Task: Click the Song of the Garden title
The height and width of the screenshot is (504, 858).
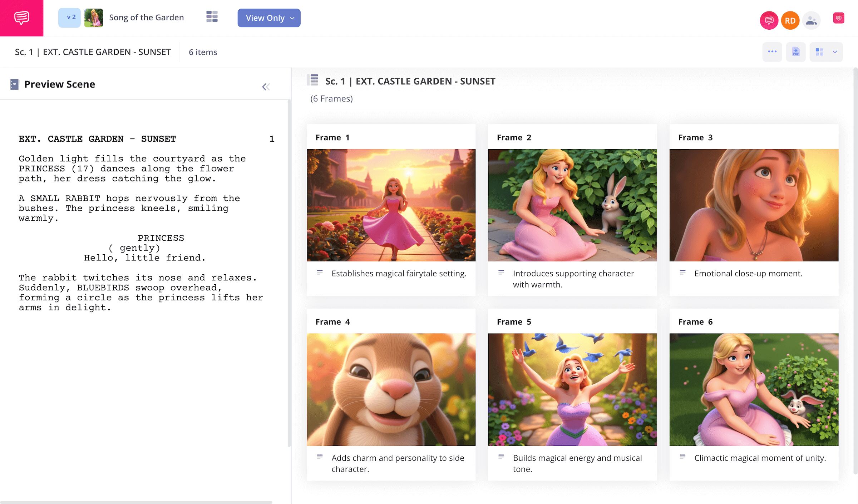Action: pyautogui.click(x=146, y=18)
